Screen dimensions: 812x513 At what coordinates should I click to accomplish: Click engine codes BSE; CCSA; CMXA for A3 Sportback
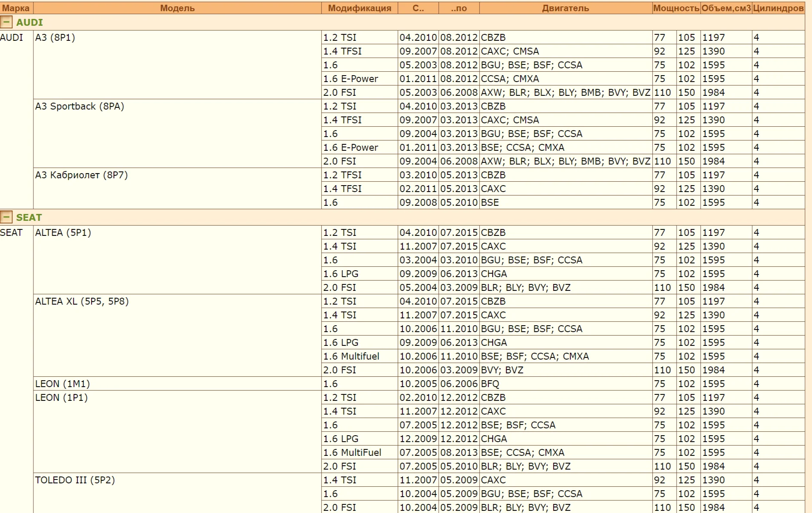566,147
